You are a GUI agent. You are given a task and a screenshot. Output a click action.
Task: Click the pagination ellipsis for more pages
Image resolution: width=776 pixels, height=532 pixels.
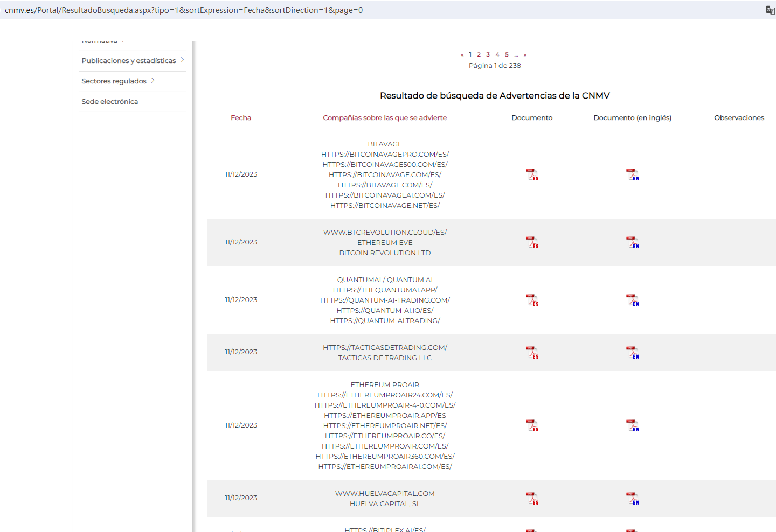516,54
